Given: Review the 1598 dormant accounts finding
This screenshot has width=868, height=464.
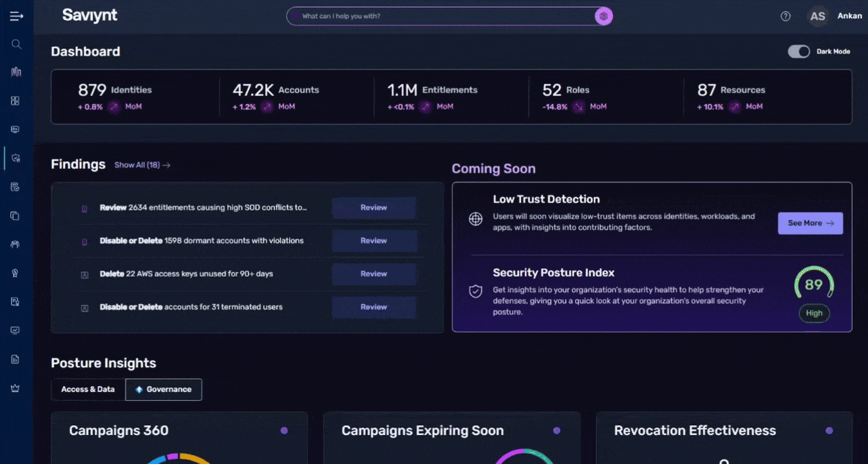Looking at the screenshot, I should coord(373,240).
